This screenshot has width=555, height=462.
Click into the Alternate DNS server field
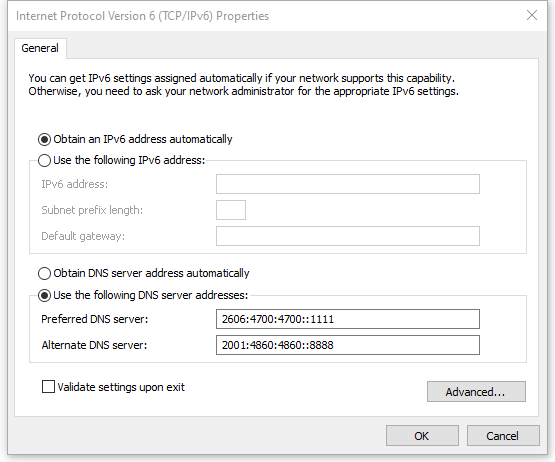[x=348, y=345]
